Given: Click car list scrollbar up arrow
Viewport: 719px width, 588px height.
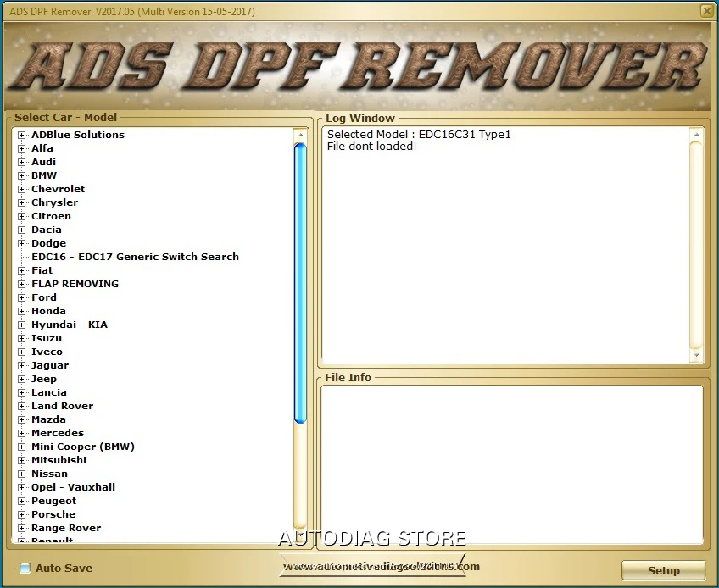Looking at the screenshot, I should click(x=300, y=136).
